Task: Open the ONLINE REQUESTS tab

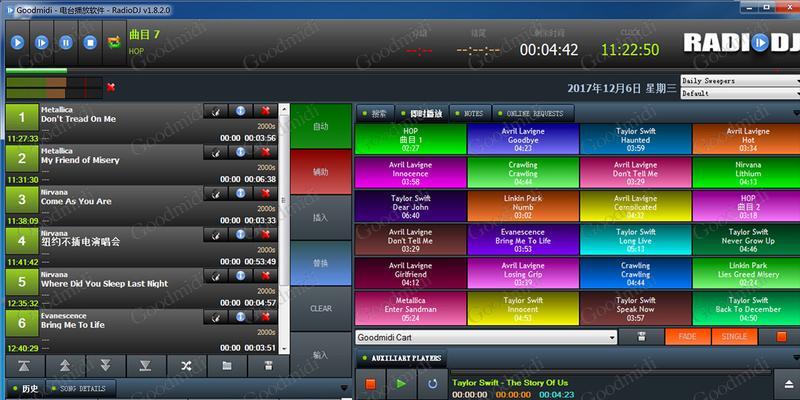Action: point(533,113)
